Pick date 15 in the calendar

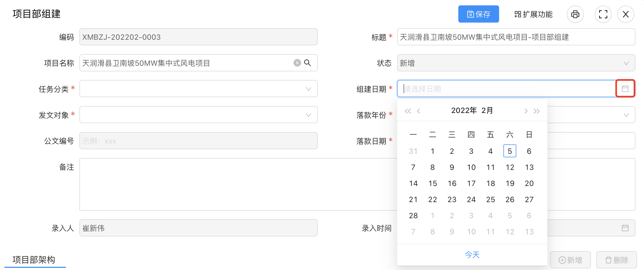pos(433,183)
